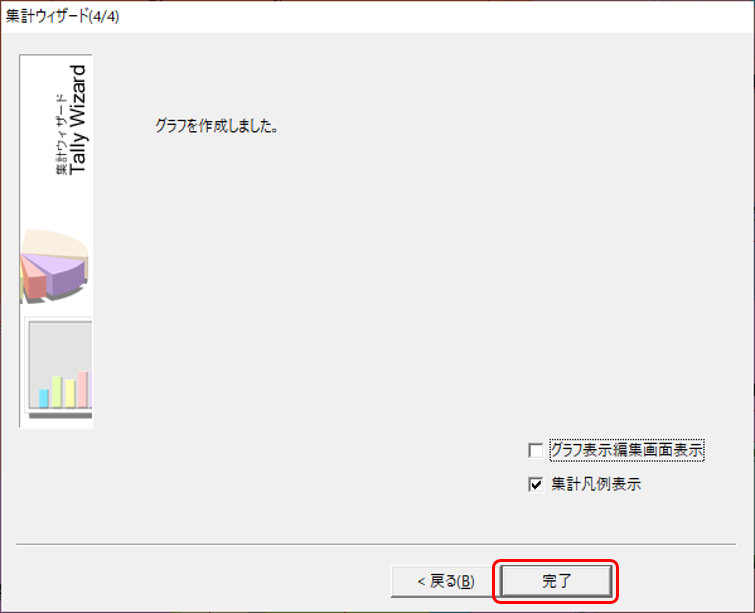Image resolution: width=755 pixels, height=613 pixels.
Task: Click the グラフを作成しました。 message text
Action: pyautogui.click(x=217, y=126)
